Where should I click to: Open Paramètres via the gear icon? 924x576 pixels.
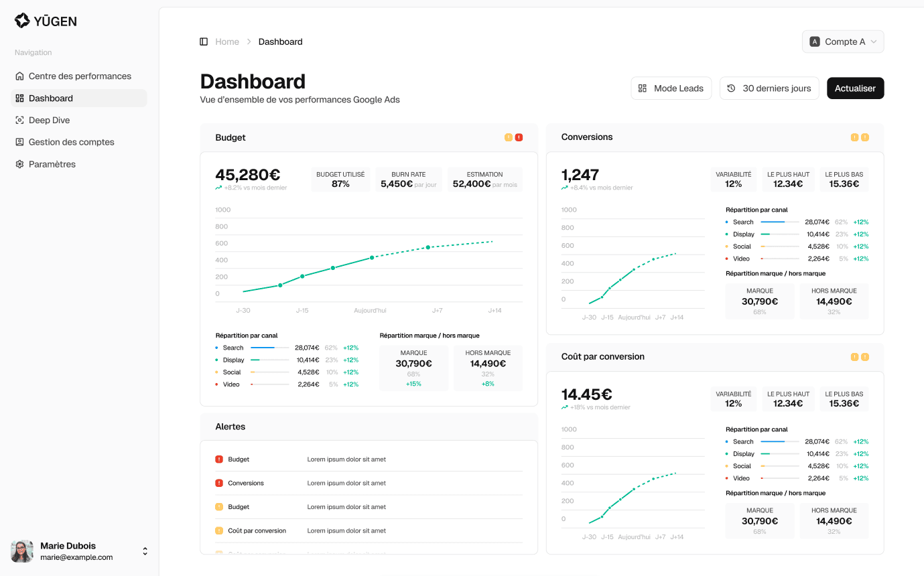pos(19,163)
